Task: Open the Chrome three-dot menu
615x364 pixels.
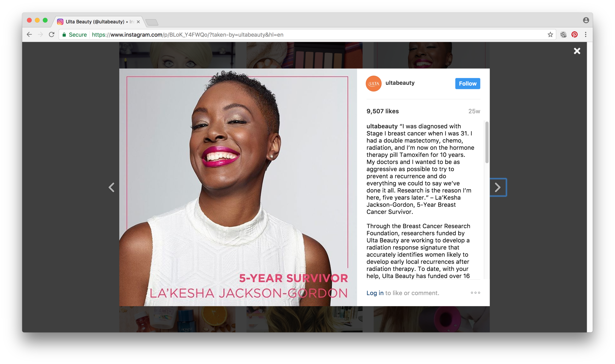Action: (585, 35)
